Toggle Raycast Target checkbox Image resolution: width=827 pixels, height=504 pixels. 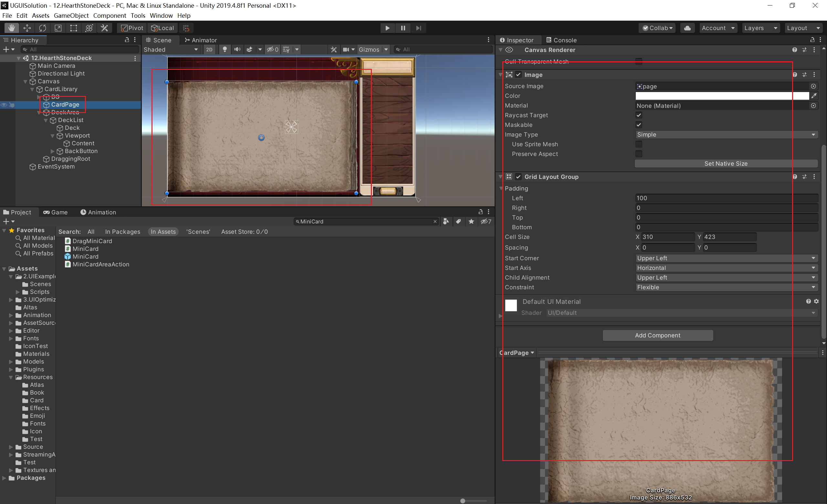coord(639,115)
